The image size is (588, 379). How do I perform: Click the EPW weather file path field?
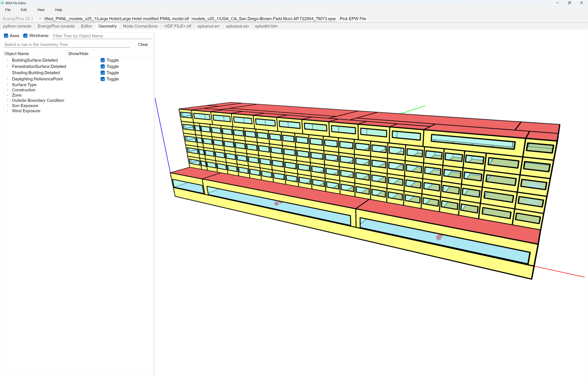(264, 19)
